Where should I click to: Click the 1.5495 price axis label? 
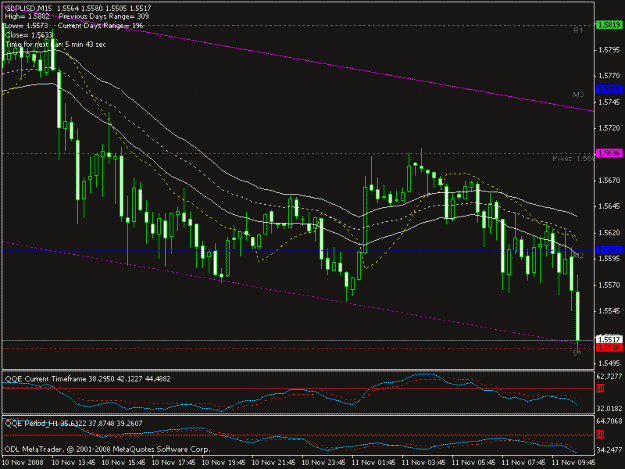click(609, 363)
